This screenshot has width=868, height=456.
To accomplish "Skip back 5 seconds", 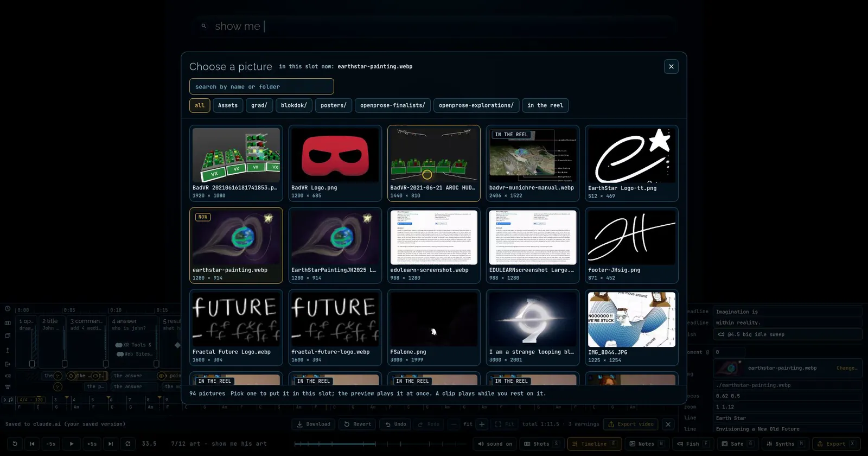I will [x=51, y=444].
